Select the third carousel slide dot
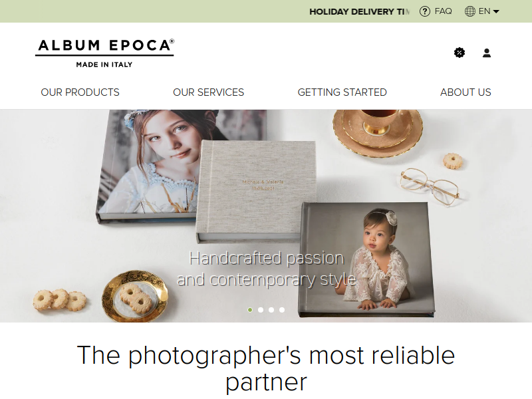The height and width of the screenshot is (399, 532). click(271, 310)
